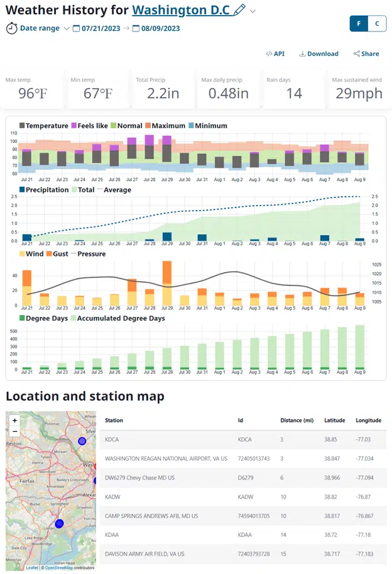Click the Distance (mi) column header
The height and width of the screenshot is (574, 392).
click(296, 420)
